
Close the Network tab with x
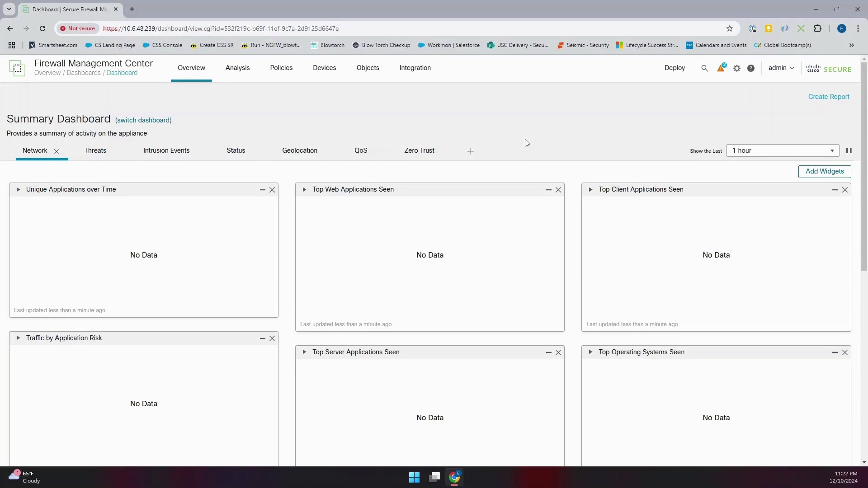[57, 151]
